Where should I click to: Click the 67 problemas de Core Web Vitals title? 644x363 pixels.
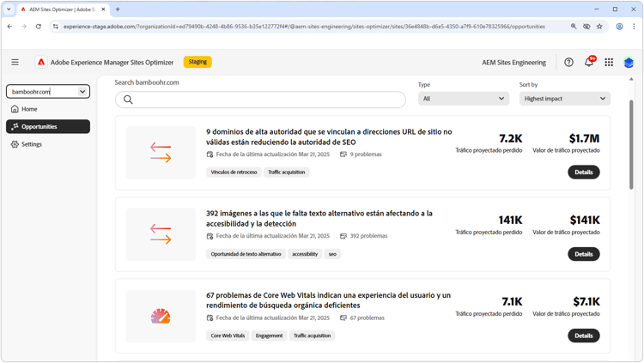click(x=328, y=300)
